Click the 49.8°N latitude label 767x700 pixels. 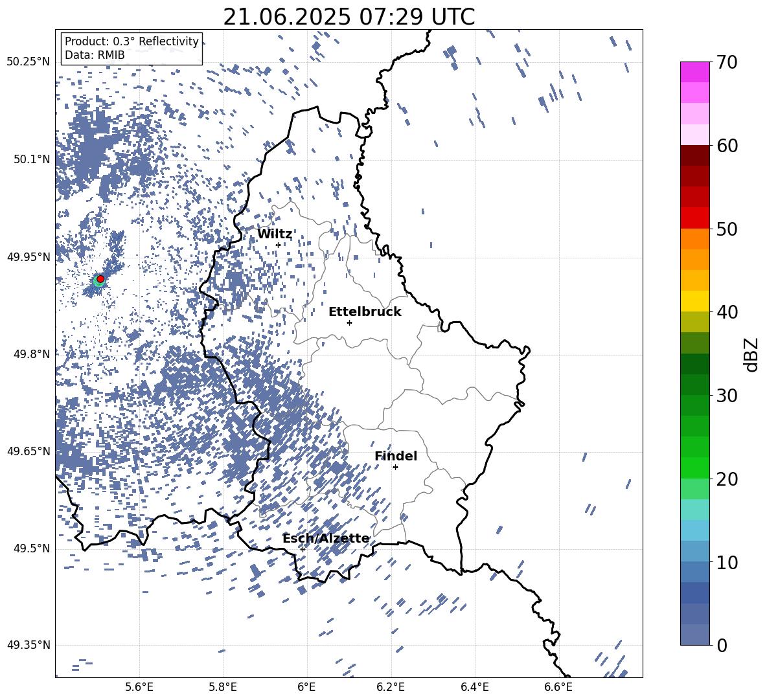pos(32,354)
